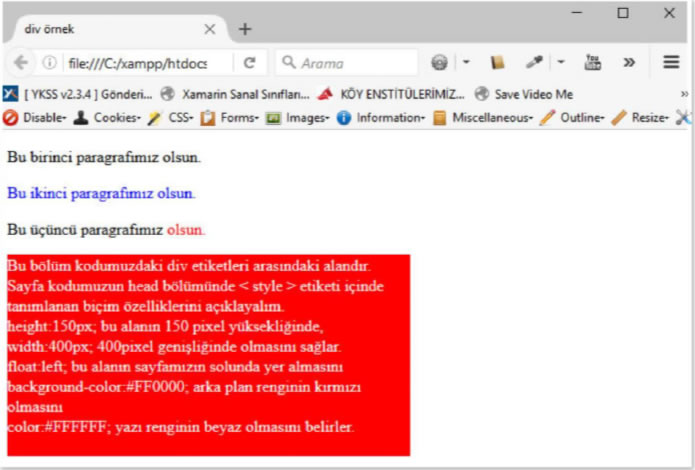Click the bookmarks book icon
695x470 pixels.
[x=498, y=62]
